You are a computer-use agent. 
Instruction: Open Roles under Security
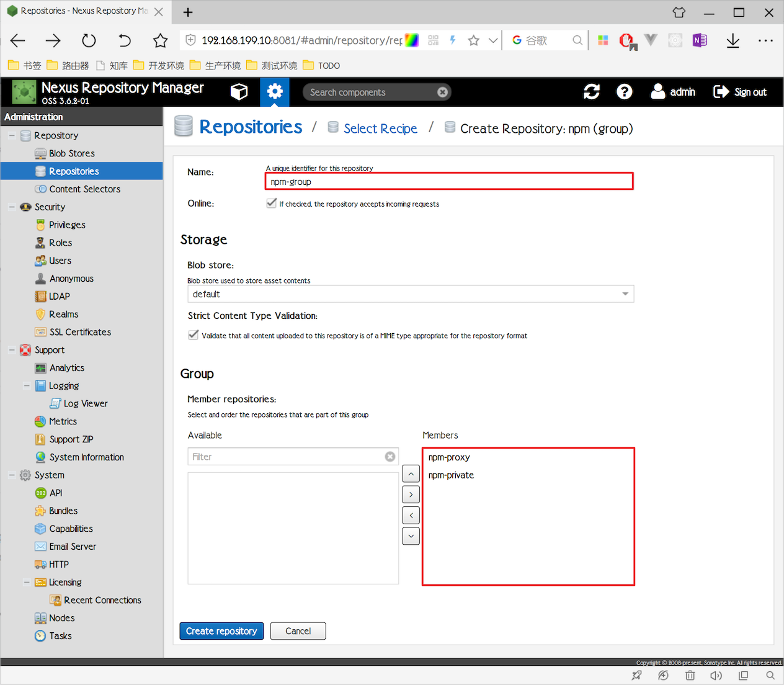(60, 243)
